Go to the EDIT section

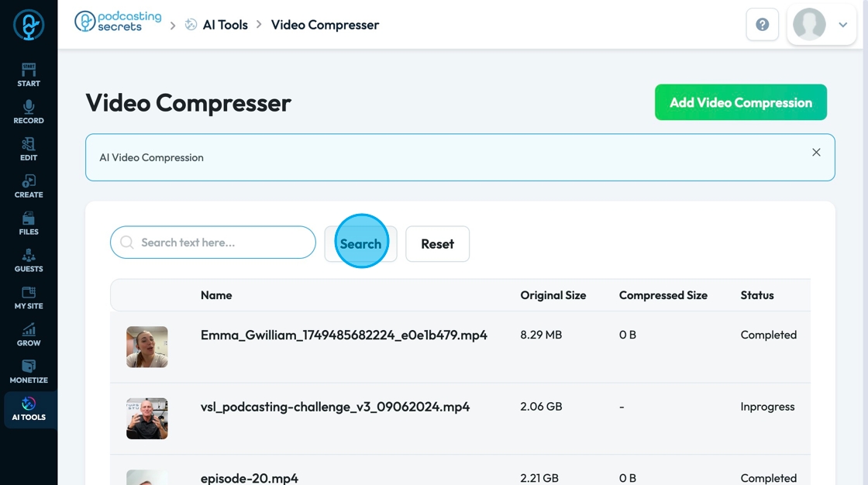(x=29, y=150)
